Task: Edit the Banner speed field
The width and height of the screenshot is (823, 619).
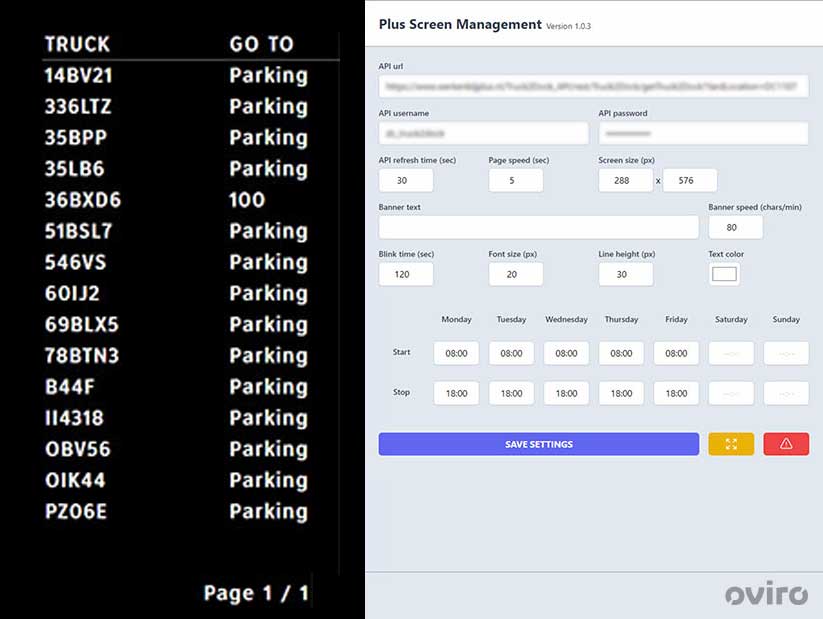Action: [736, 227]
